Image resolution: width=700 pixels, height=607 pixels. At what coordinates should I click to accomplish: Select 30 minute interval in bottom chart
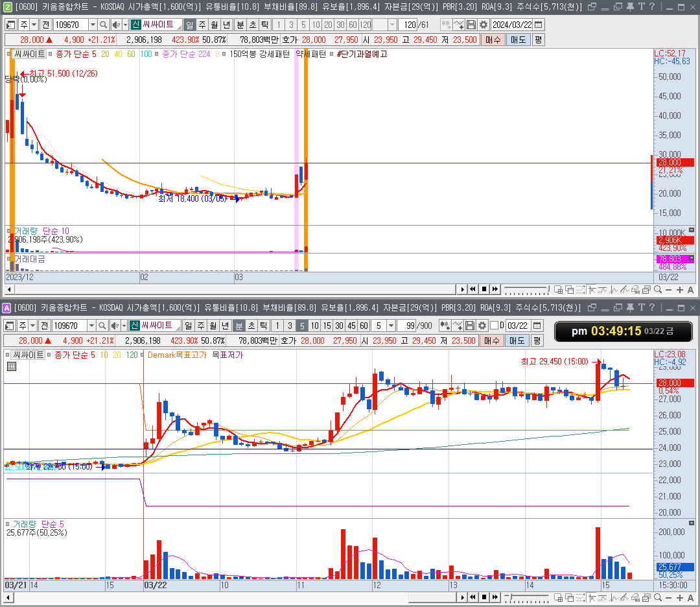[x=339, y=326]
